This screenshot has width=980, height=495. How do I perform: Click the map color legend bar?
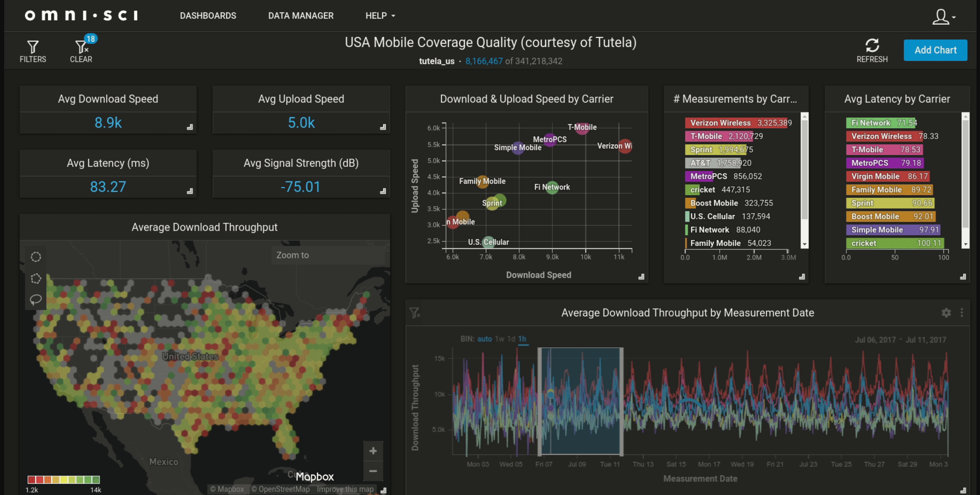click(64, 480)
